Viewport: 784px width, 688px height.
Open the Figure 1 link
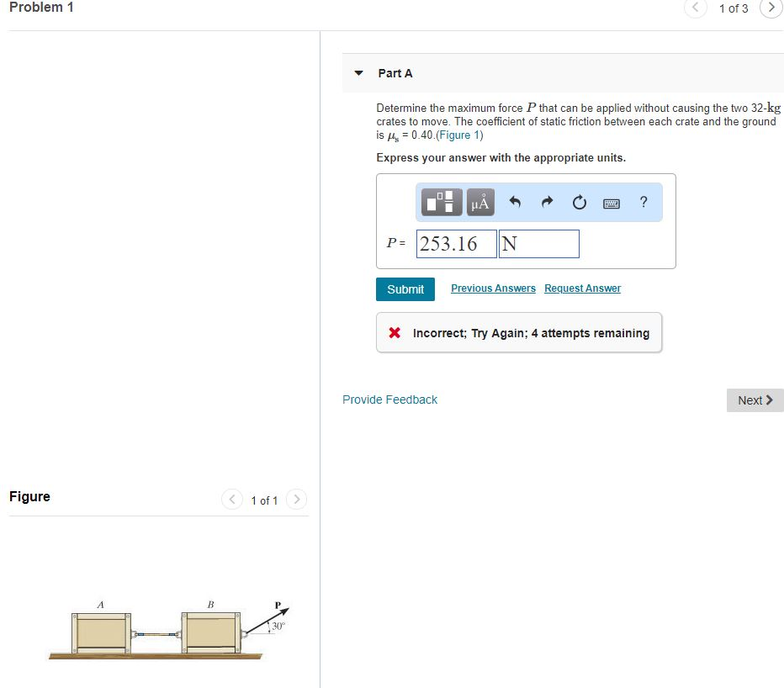point(459,135)
